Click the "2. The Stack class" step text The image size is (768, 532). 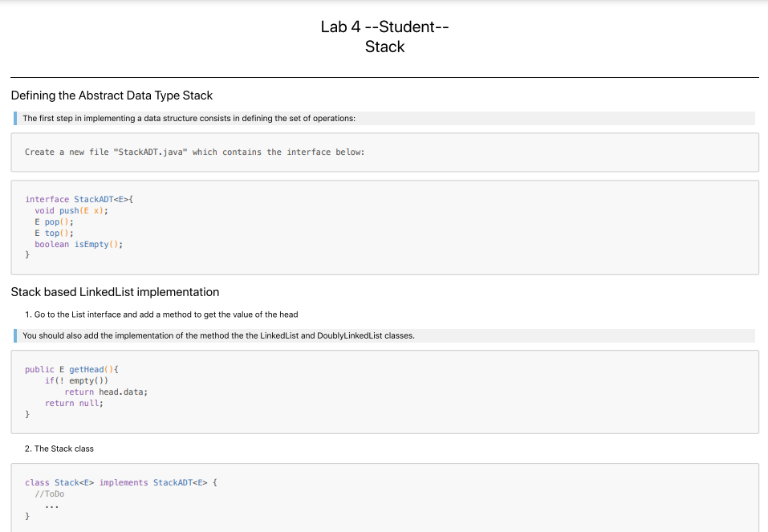(59, 449)
